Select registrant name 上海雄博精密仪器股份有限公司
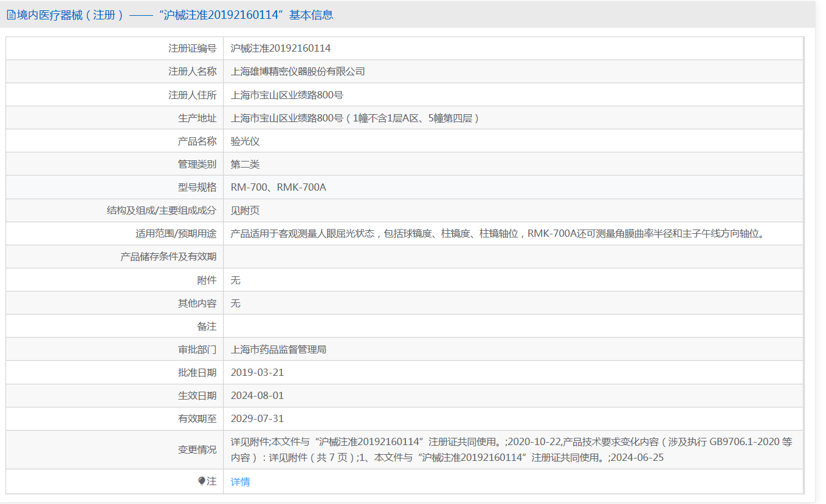 tap(298, 71)
